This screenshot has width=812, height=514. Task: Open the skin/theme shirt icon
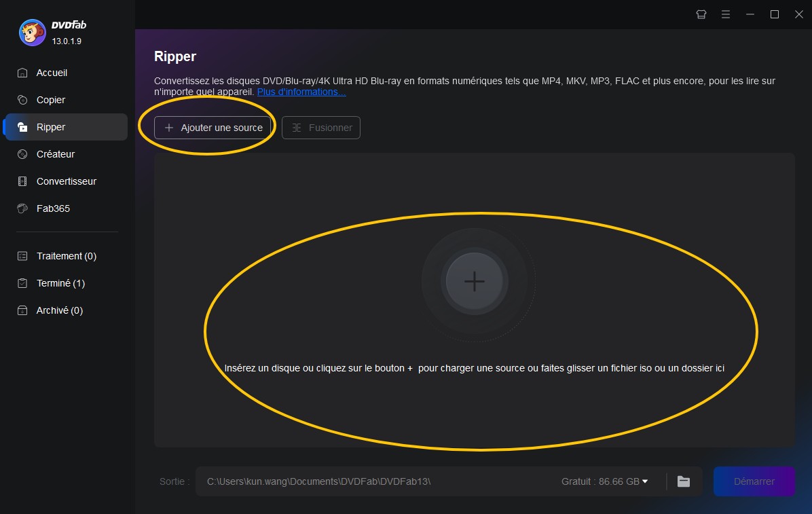pos(701,14)
